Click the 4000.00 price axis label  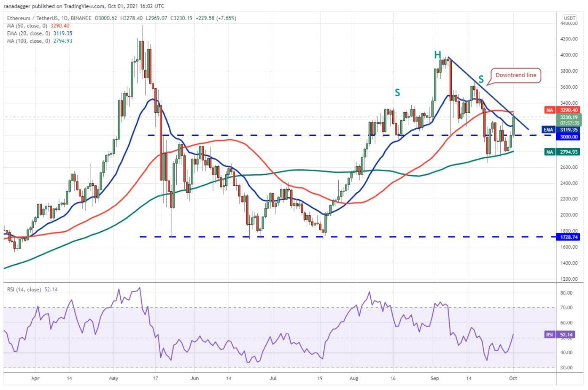pyautogui.click(x=569, y=55)
